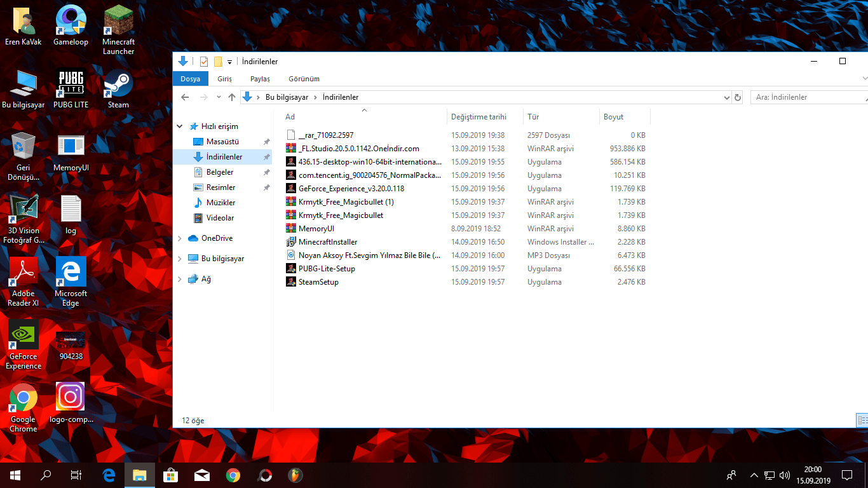Viewport: 868px width, 488px height.
Task: Open Adobe Reader XI shortcut
Action: 24,281
